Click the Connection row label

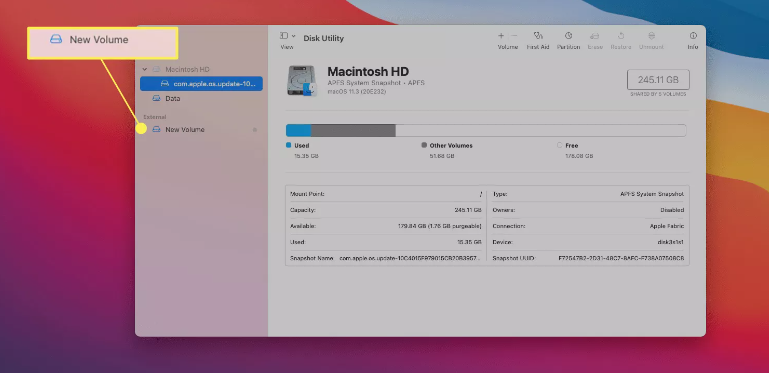(509, 226)
